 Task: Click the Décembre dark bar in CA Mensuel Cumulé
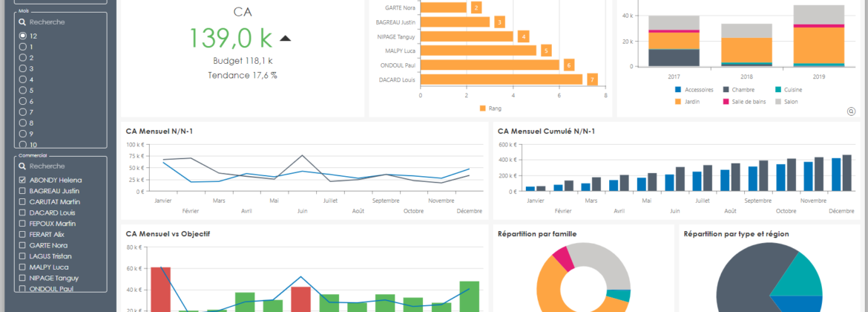pos(847,173)
